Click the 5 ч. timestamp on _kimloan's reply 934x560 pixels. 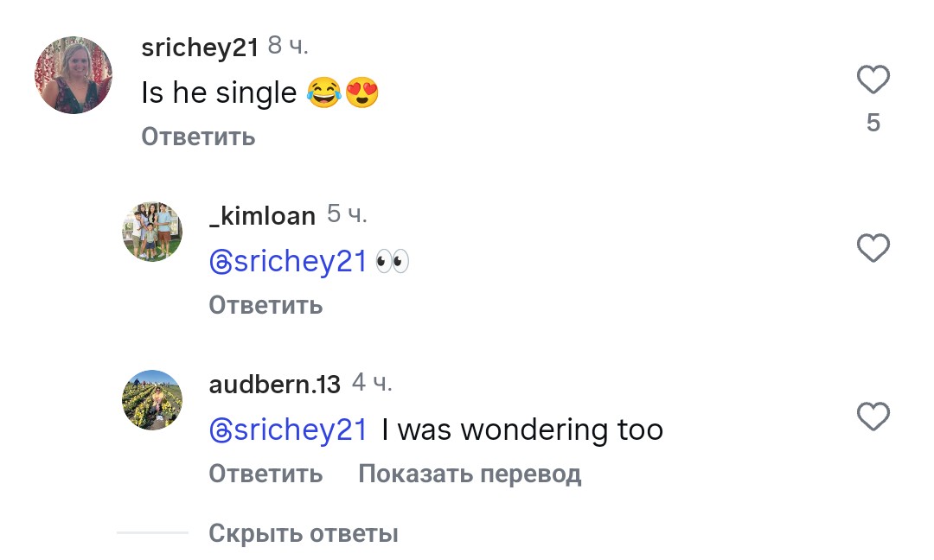(x=347, y=215)
